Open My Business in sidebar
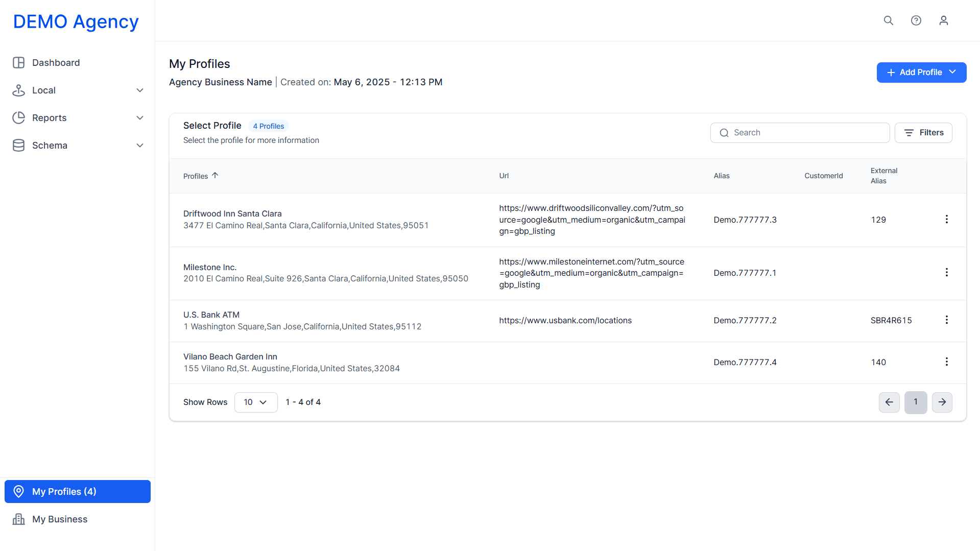This screenshot has width=980, height=551. [x=78, y=519]
